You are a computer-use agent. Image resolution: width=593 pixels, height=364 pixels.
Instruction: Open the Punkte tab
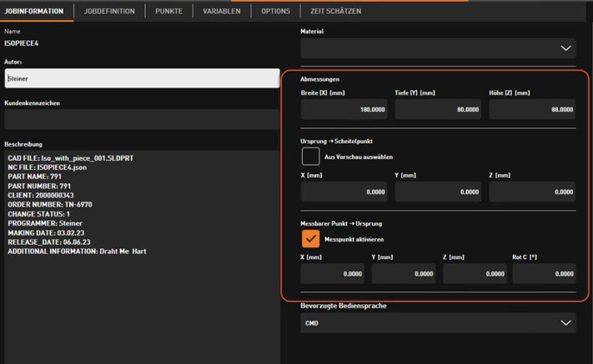click(x=168, y=11)
